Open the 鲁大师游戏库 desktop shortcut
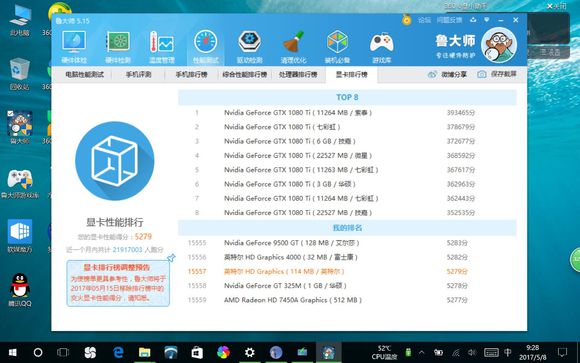Image resolution: width=580 pixels, height=363 pixels. pos(20,184)
